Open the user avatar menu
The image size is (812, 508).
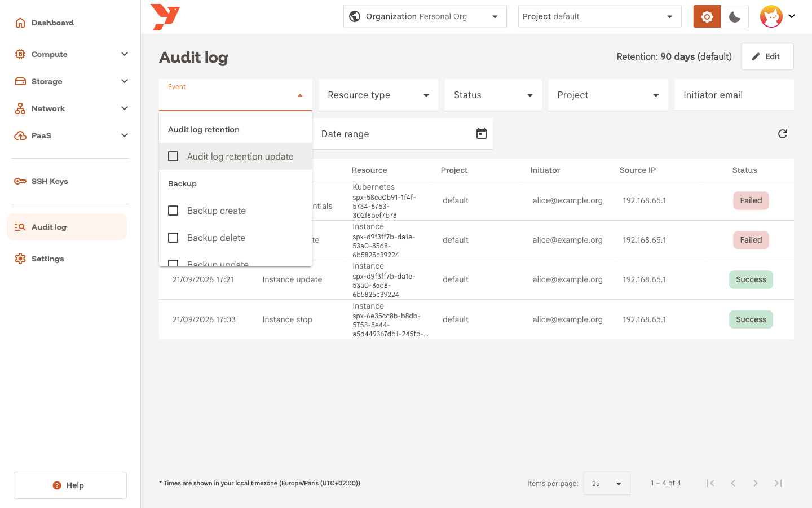(x=778, y=16)
